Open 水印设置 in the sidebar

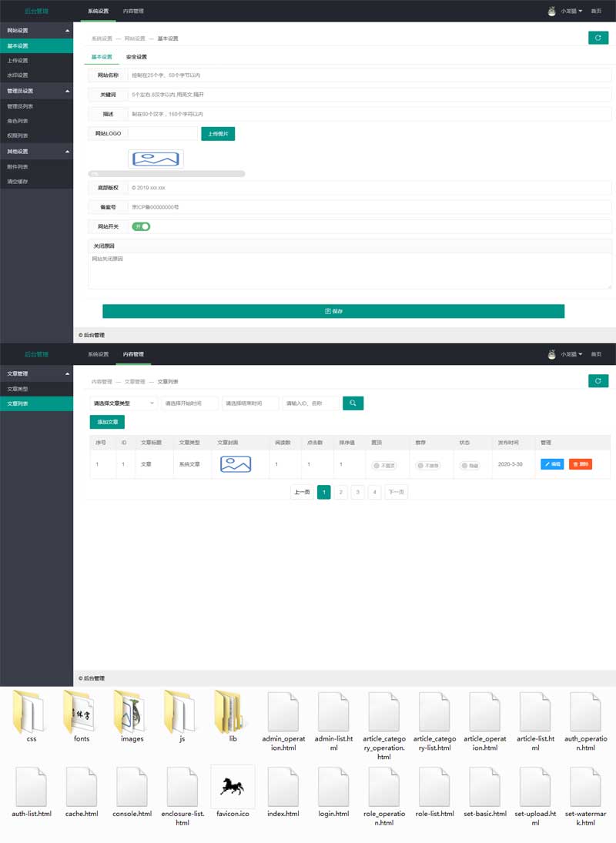tap(36, 75)
